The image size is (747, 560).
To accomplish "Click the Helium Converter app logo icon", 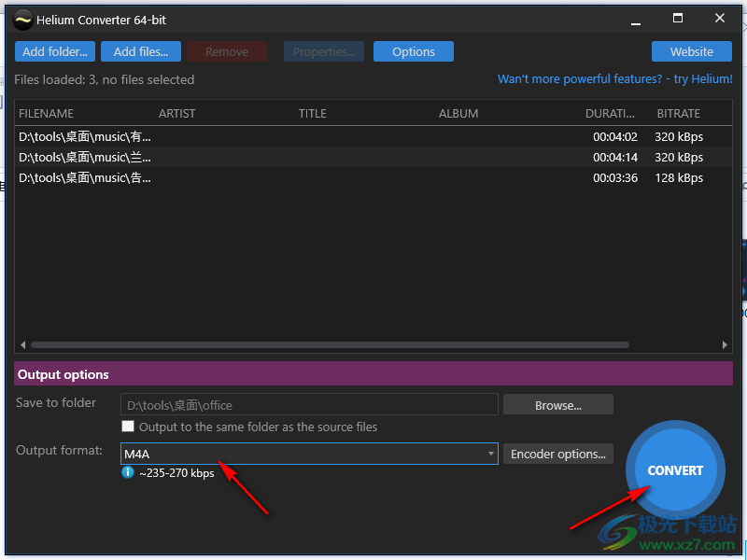I will (22, 20).
